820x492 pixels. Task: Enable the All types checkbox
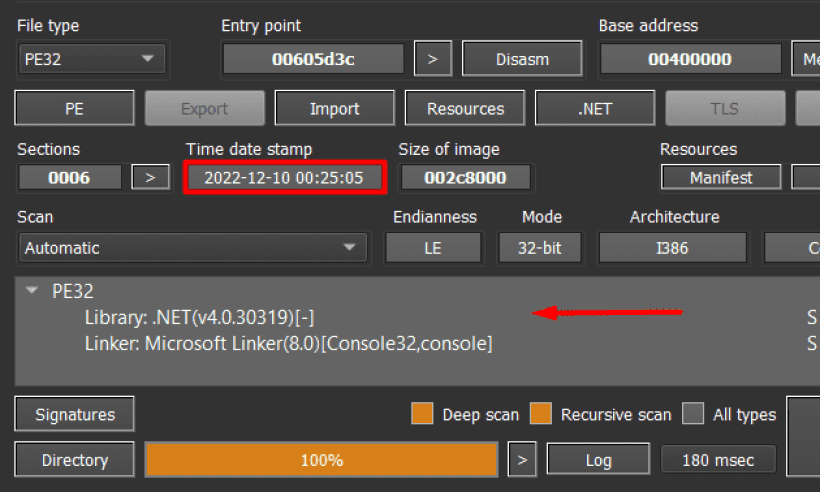coord(693,414)
